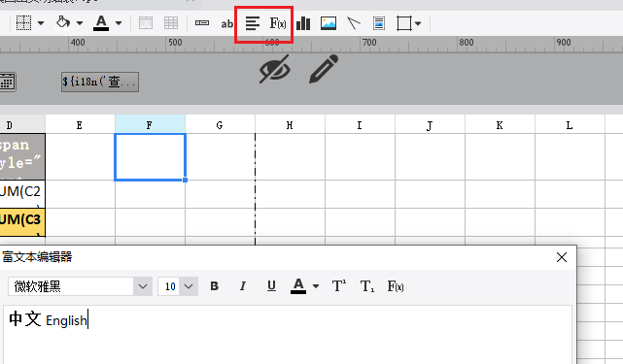Select column header K

[x=500, y=124]
